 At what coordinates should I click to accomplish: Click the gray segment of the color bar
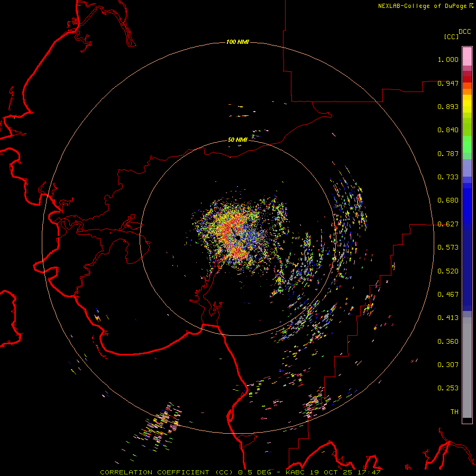point(467,368)
